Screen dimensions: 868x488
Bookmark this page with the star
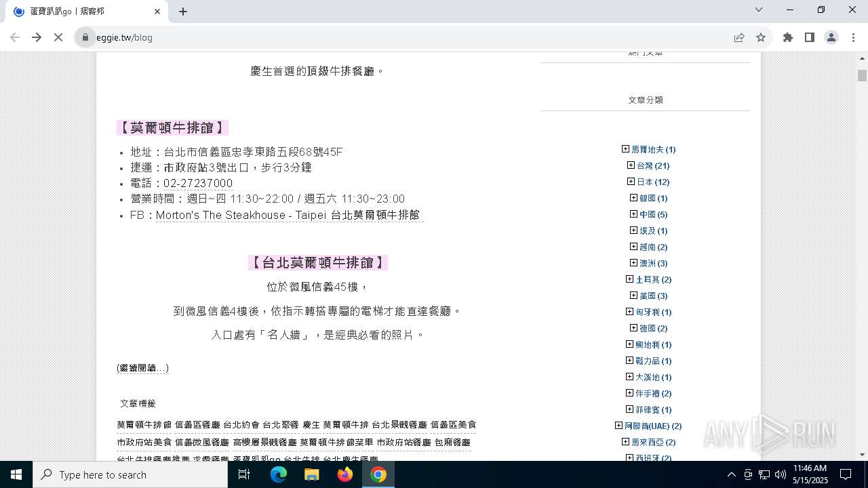click(x=761, y=37)
